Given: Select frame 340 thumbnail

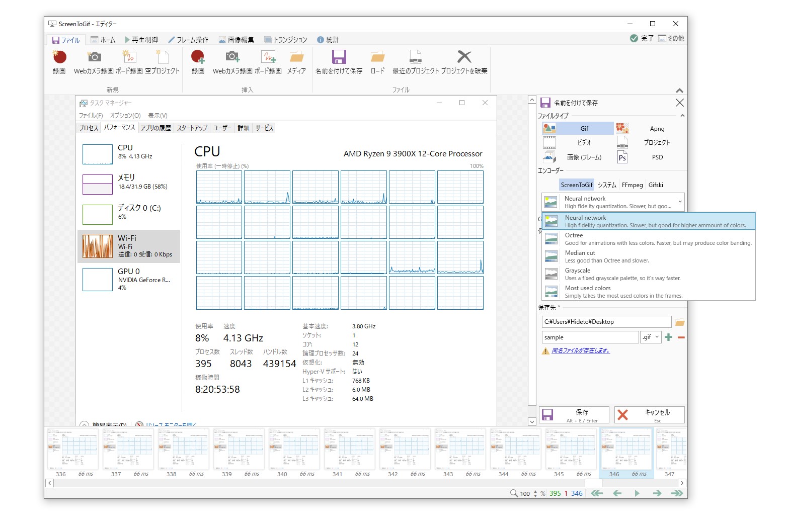Looking at the screenshot, I should (x=294, y=453).
